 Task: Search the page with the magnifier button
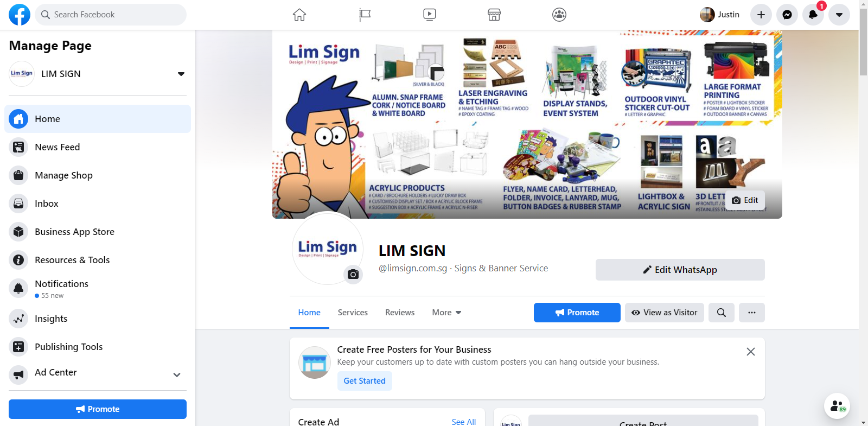(x=722, y=313)
